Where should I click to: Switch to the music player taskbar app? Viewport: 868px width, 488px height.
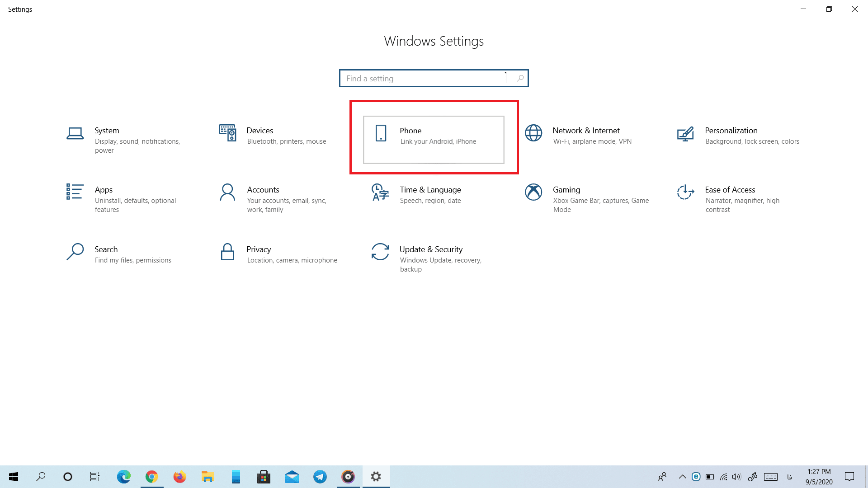[348, 477]
